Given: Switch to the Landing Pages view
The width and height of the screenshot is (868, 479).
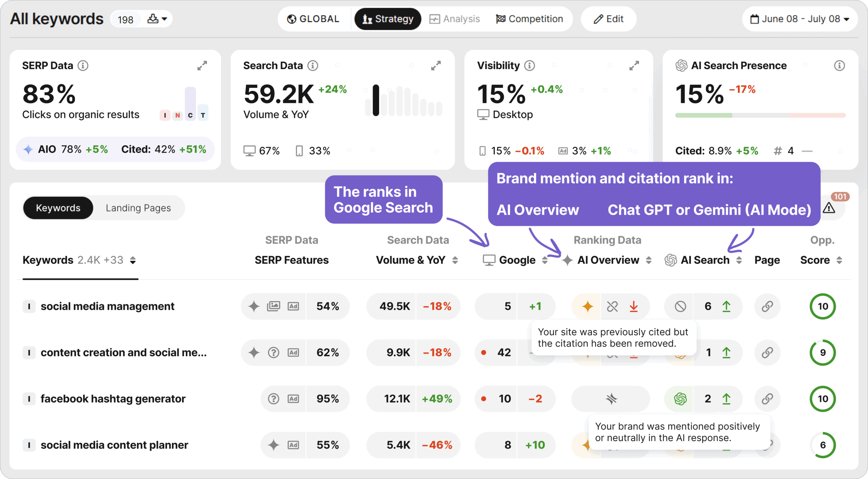Looking at the screenshot, I should pos(138,208).
